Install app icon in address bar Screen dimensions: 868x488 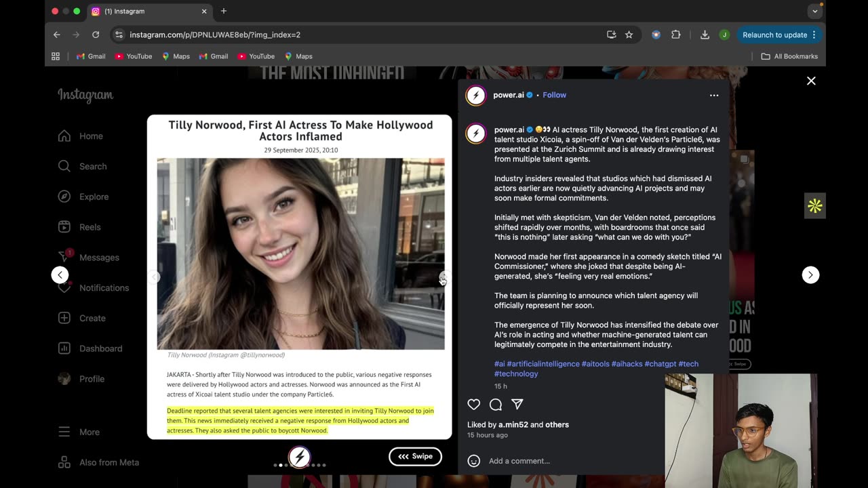611,35
